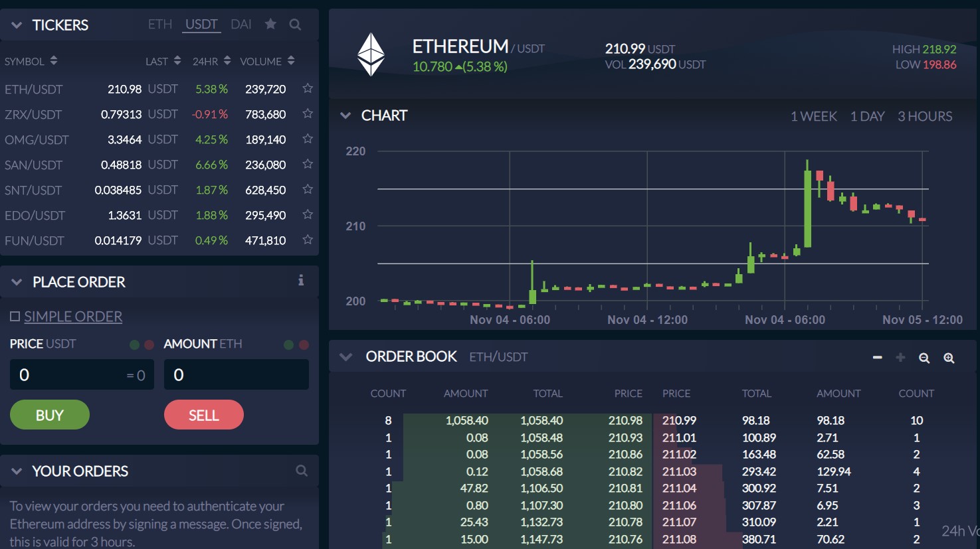This screenshot has width=980, height=549.
Task: Select ask price 211.03 in order book
Action: coord(679,471)
